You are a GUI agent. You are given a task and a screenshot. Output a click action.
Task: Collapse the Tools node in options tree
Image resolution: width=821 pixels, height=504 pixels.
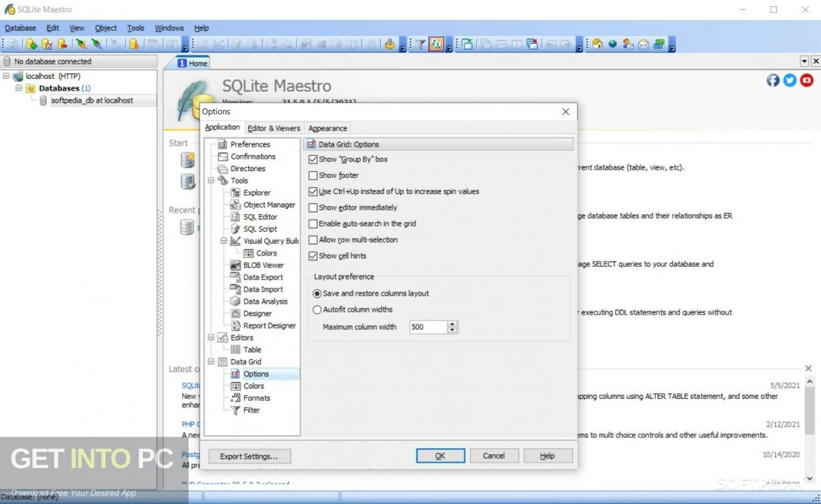point(211,181)
